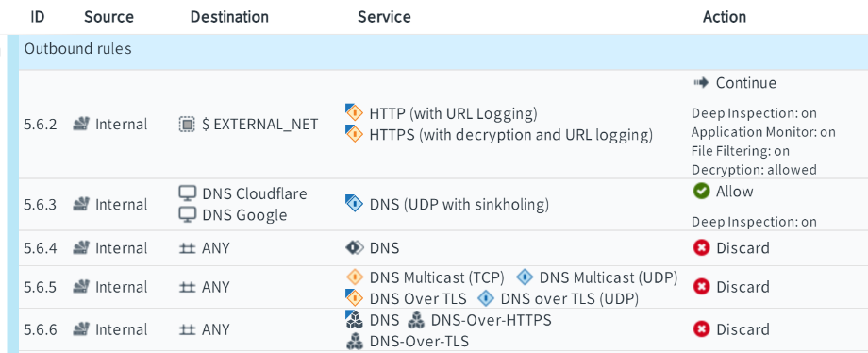Click the red Discard icon in rule 5.6.5
Screen dimensions: 868x353
click(701, 287)
